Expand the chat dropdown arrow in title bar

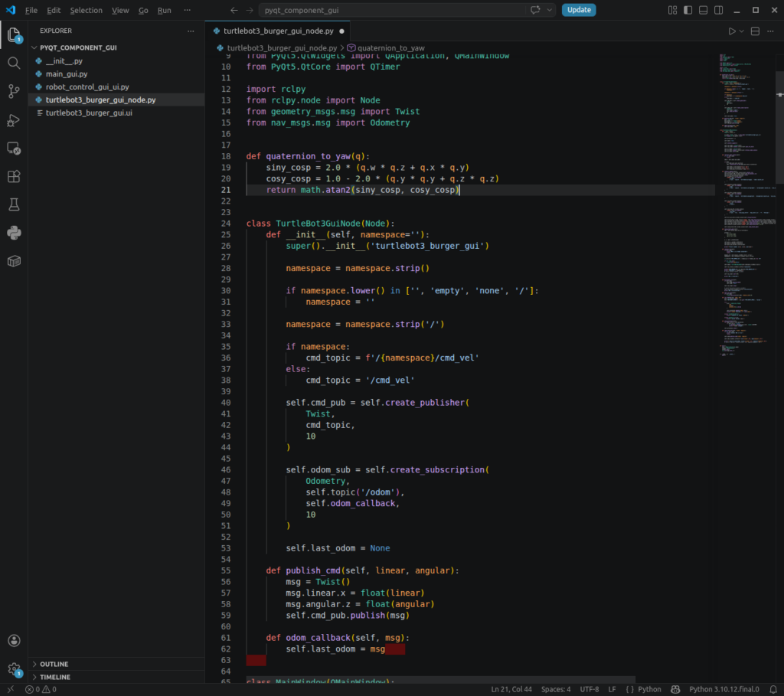click(549, 10)
